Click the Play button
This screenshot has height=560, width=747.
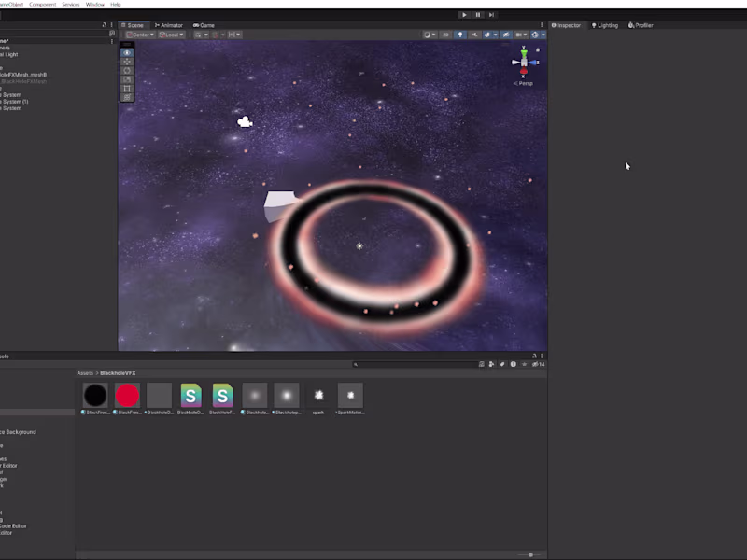[x=464, y=14]
